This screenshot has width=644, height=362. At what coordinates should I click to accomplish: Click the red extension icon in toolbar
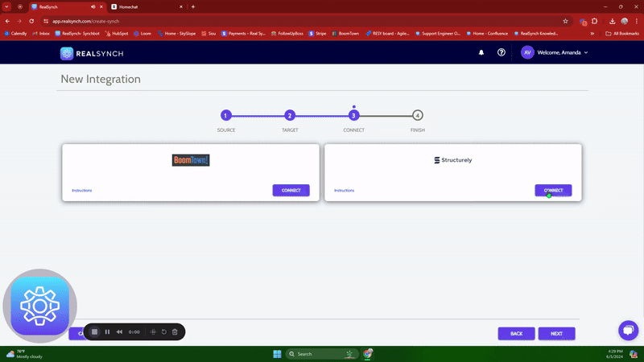[582, 22]
